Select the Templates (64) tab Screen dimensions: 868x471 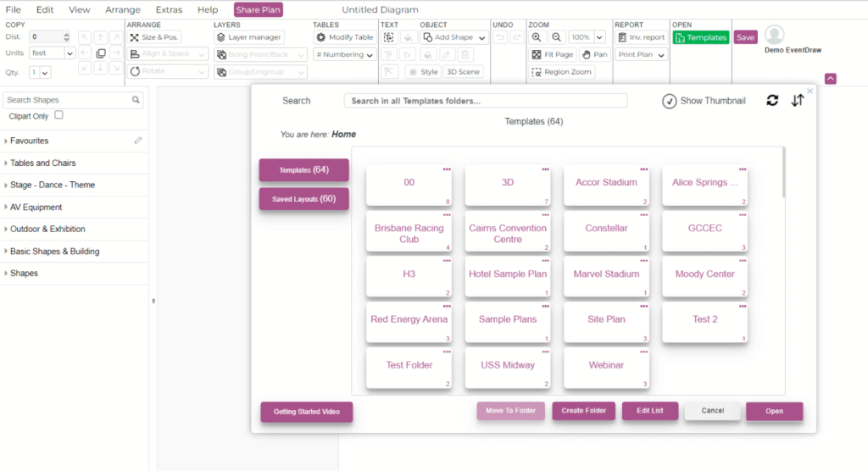pyautogui.click(x=304, y=170)
